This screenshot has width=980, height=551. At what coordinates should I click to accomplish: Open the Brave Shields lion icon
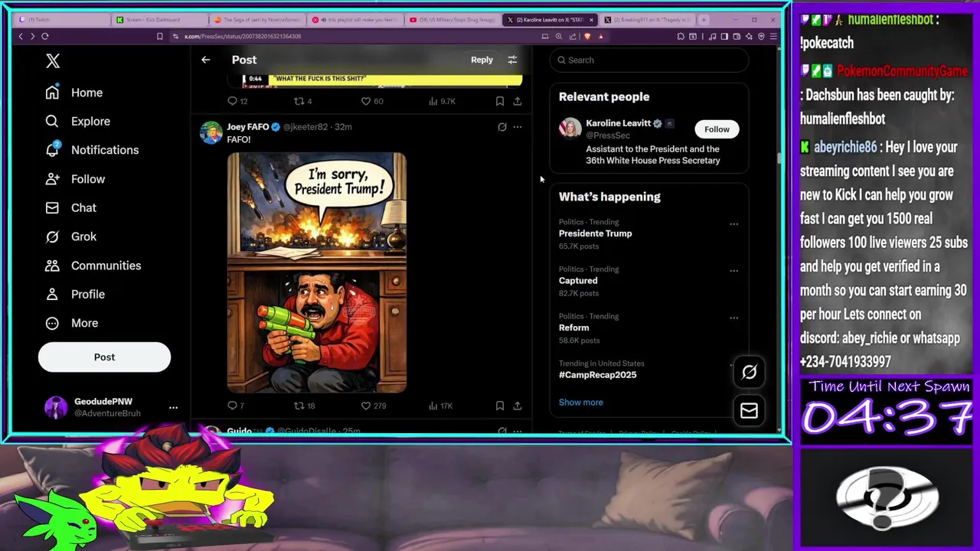586,36
